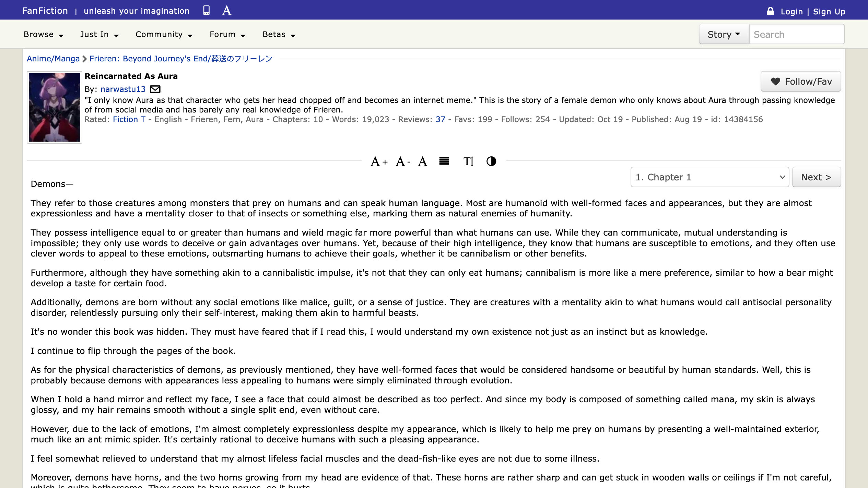Go to the Next chapter

(816, 177)
